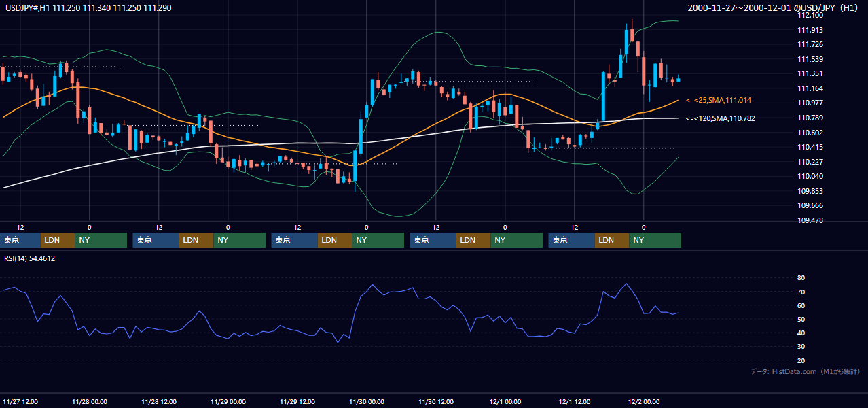Screen dimensions: 868x408
Task: Click the 11/30 00:00 time label
Action: pos(367,401)
